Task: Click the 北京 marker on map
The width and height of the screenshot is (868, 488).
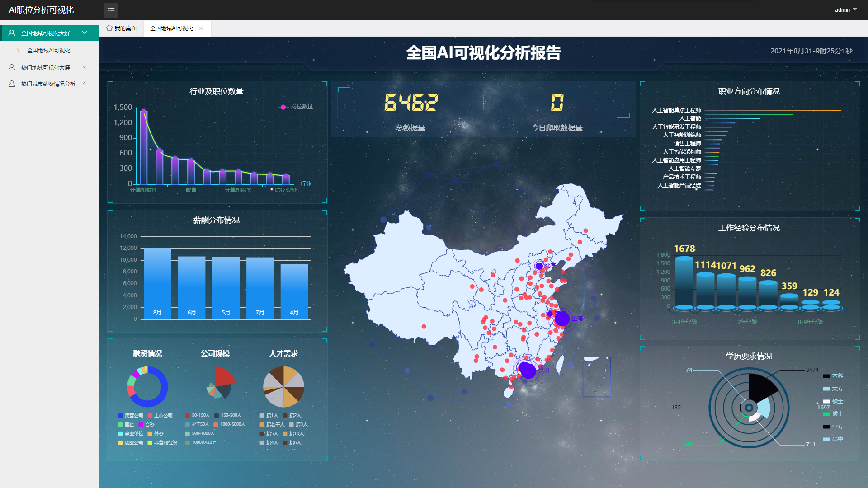Action: [x=539, y=266]
